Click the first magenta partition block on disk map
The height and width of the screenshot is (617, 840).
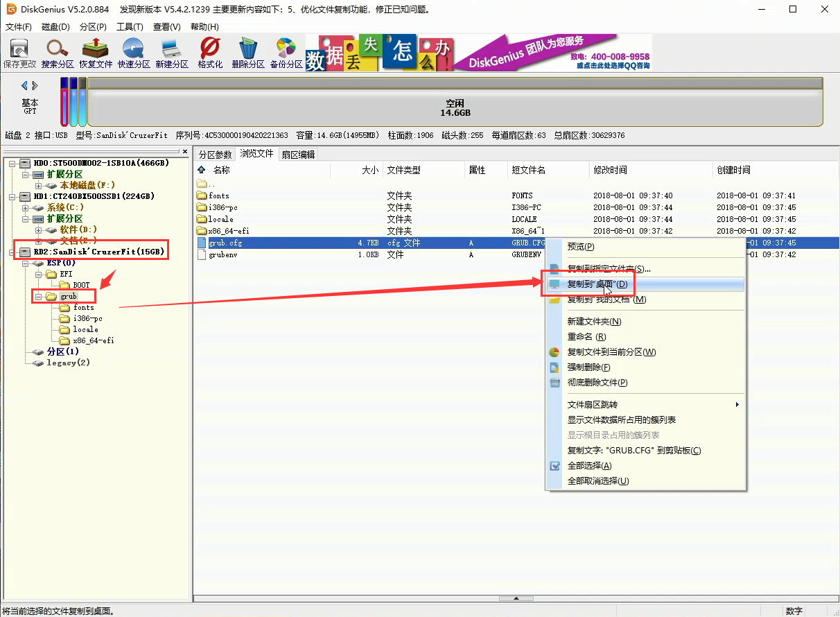point(64,101)
